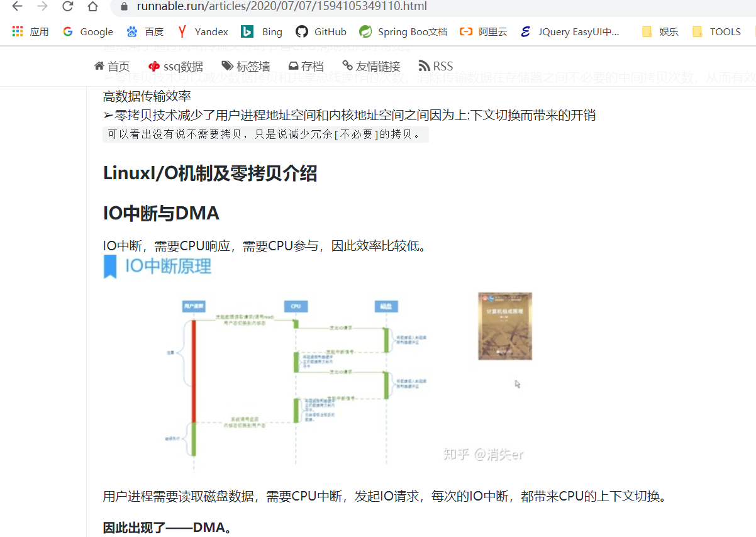Focus the address bar URL

(x=282, y=6)
